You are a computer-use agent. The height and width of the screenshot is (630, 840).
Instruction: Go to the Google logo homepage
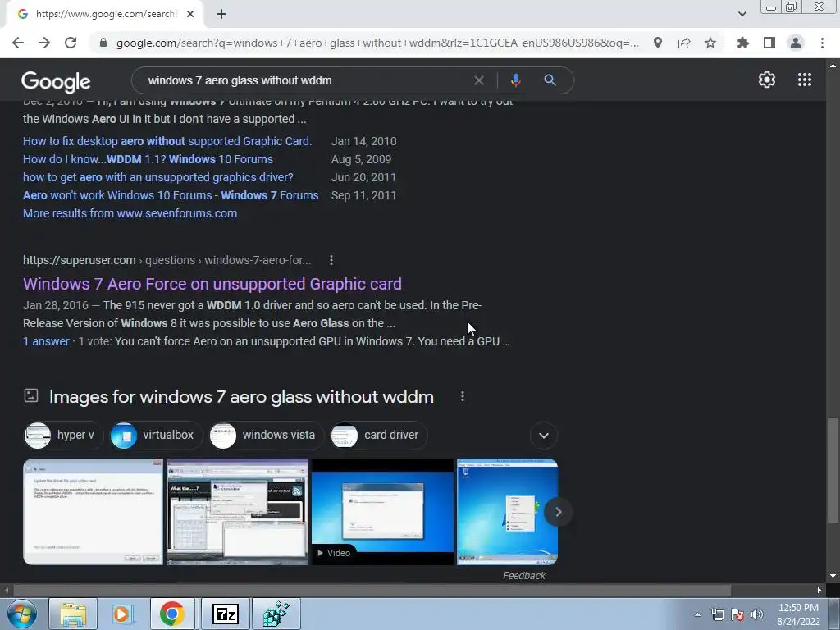[56, 81]
